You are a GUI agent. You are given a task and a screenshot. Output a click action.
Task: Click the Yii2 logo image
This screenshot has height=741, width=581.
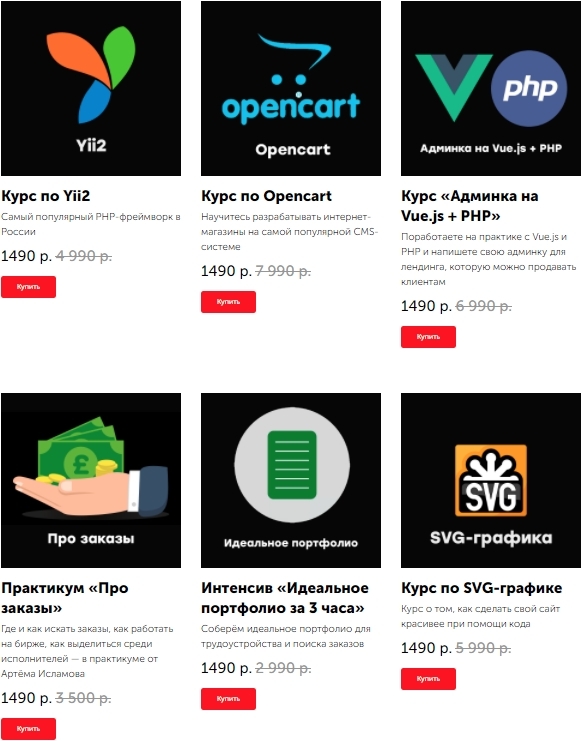[91, 75]
